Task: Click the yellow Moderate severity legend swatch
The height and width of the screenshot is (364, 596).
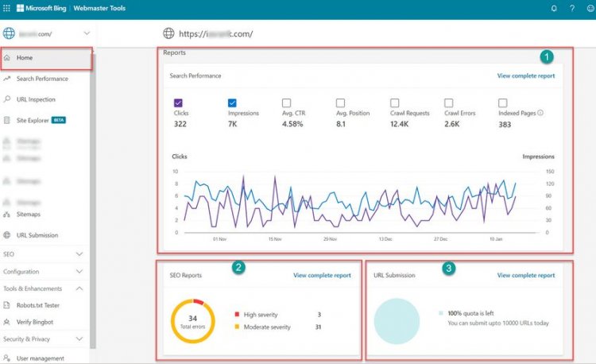Action: click(237, 327)
